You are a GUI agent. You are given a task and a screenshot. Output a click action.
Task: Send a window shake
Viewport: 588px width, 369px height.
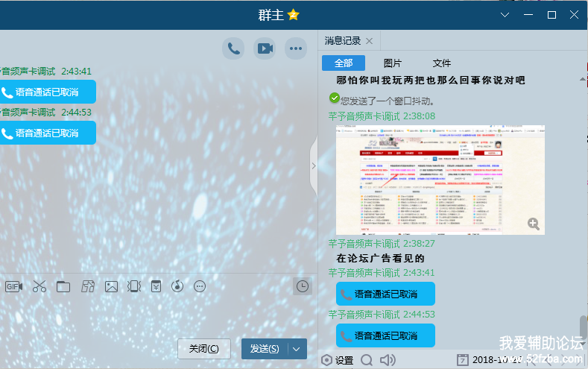pos(133,286)
